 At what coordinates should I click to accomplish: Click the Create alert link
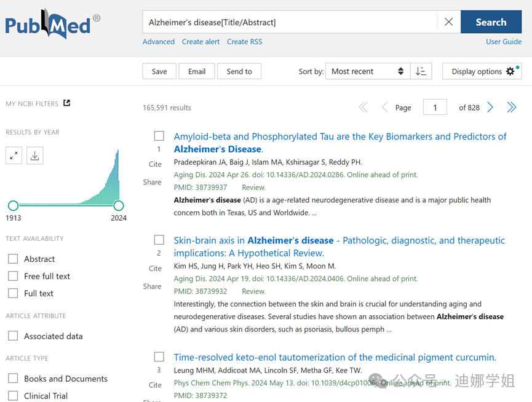[x=200, y=42]
